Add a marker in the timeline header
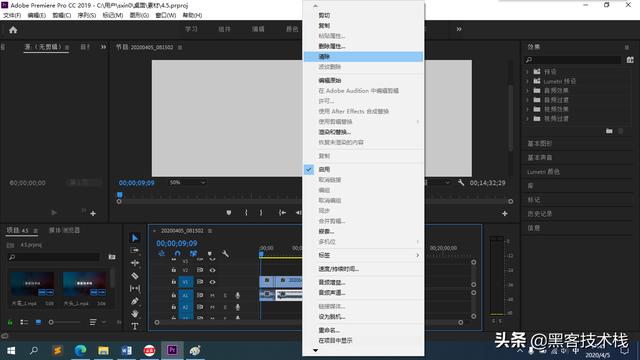This screenshot has width=640, height=360. coord(209,253)
